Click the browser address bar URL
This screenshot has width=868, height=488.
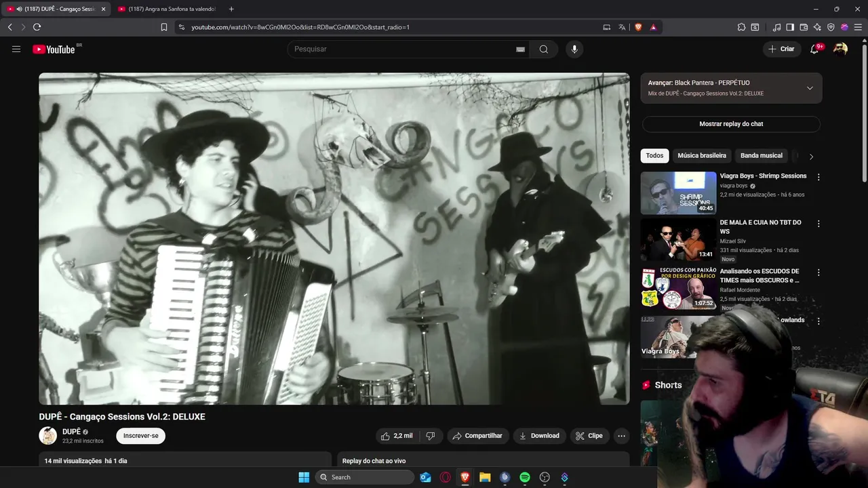click(300, 27)
